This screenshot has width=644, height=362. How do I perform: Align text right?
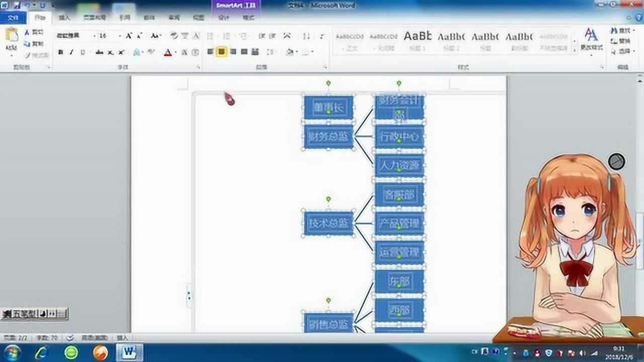click(233, 52)
